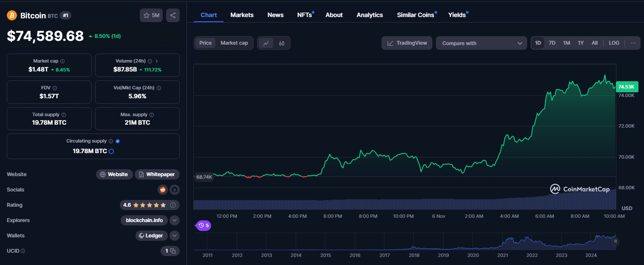Screen dimensions: 644x265
Task: Open the Whitepaper link
Action: 157,174
